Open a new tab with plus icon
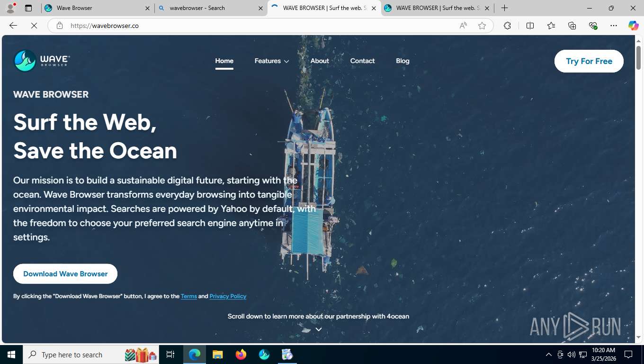Screen dimensions: 644x364 coord(504,8)
